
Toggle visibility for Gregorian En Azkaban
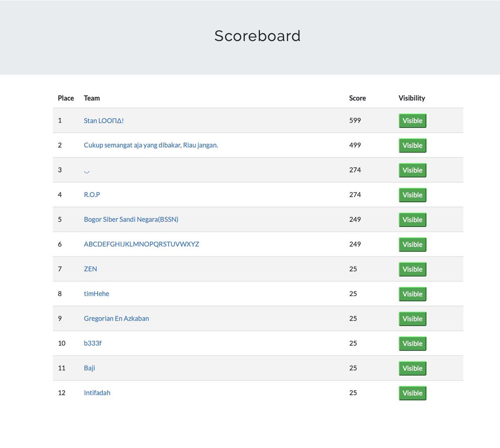(412, 319)
